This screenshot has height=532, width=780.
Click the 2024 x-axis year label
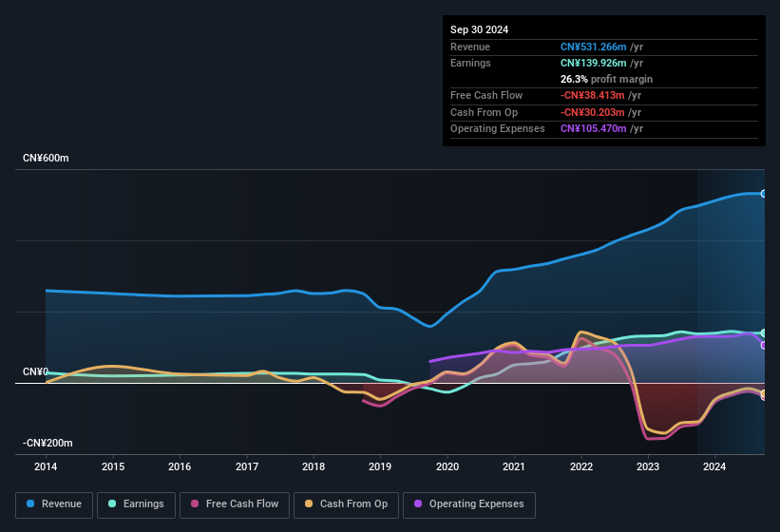714,466
